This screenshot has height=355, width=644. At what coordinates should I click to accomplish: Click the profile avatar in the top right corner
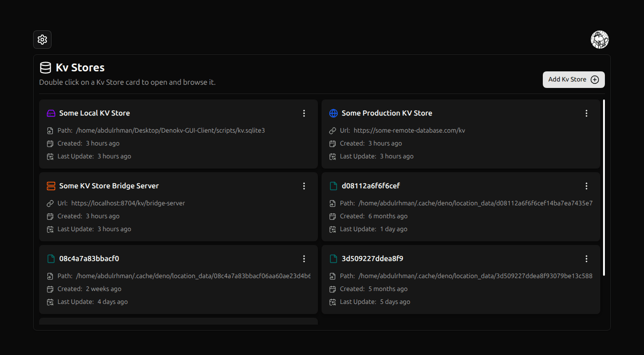tap(600, 40)
